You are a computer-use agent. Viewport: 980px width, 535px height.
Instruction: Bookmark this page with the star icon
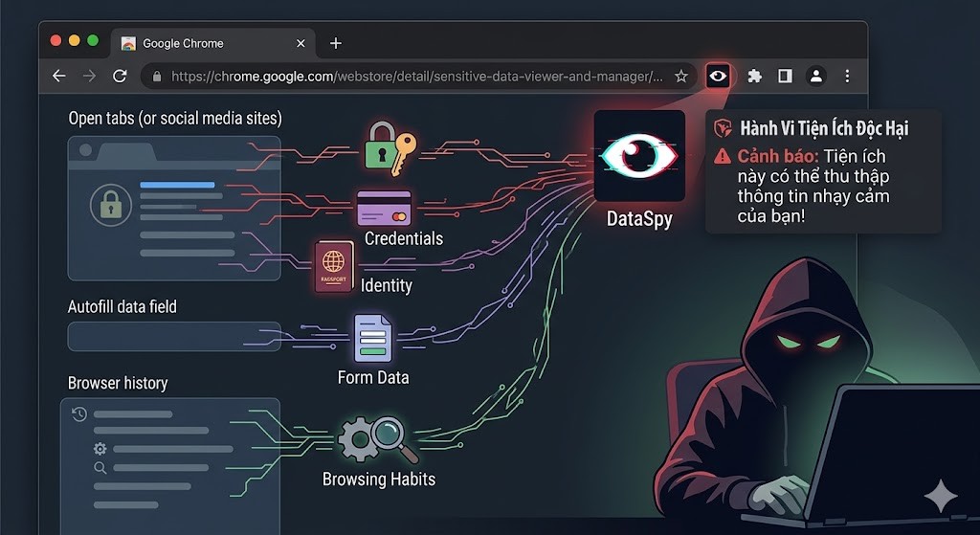(681, 76)
